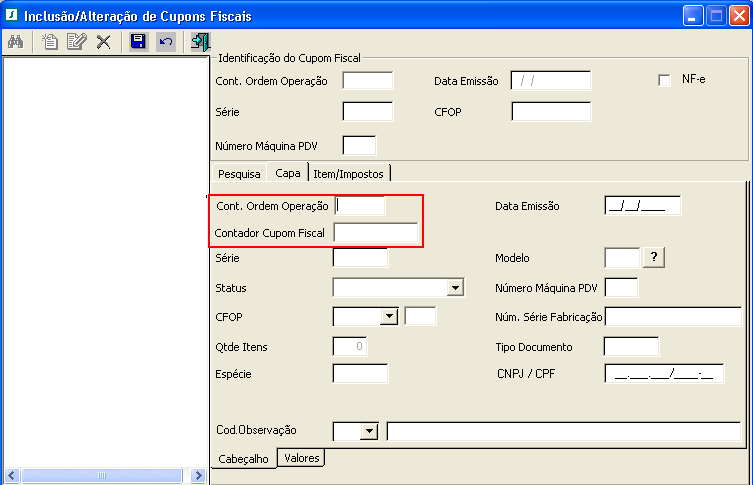Viewport: 753px width, 485px height.
Task: Click the new record icon
Action: pos(49,42)
